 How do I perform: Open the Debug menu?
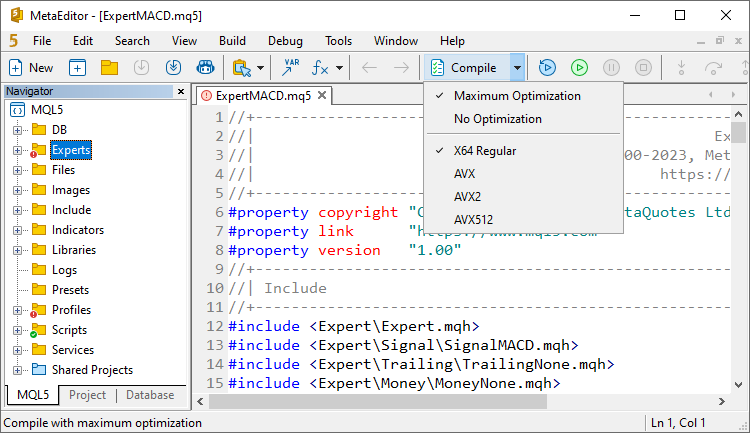tap(285, 41)
